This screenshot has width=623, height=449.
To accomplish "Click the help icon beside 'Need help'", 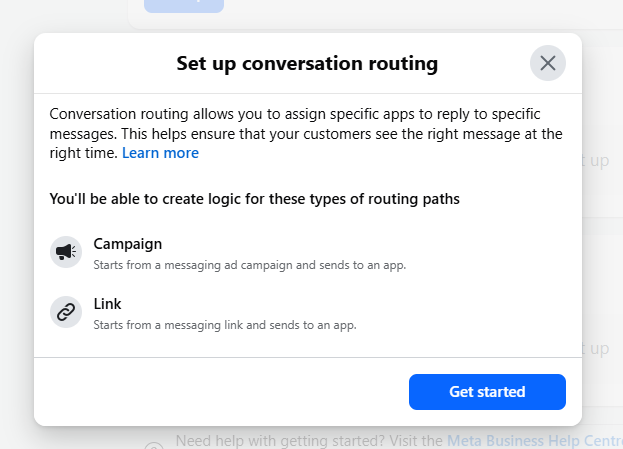I will [x=152, y=441].
